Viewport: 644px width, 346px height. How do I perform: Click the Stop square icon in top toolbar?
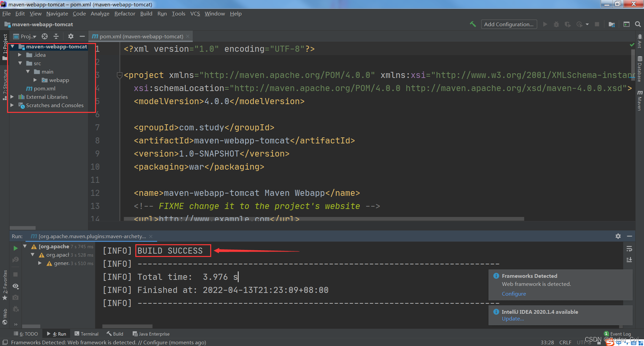click(597, 24)
